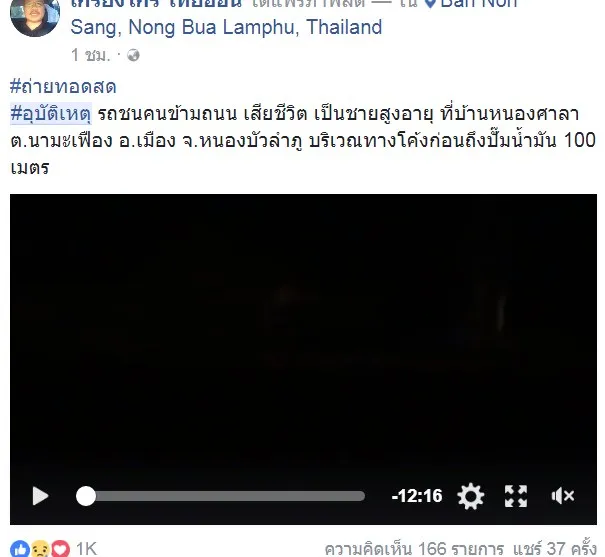Enter fullscreen video mode
605x557 pixels.
(x=516, y=496)
